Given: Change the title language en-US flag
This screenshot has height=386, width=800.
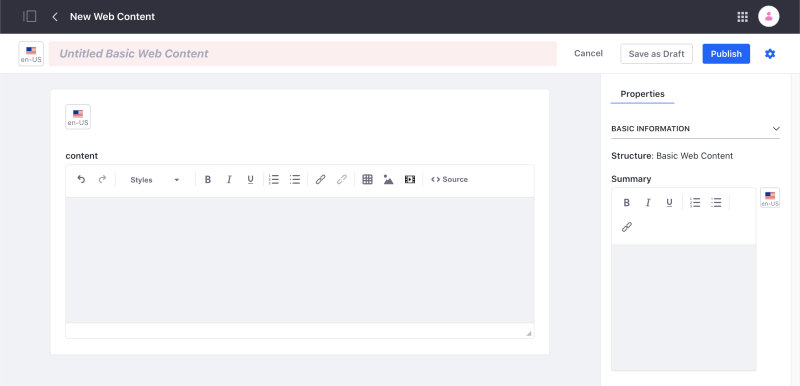Looking at the screenshot, I should point(31,54).
